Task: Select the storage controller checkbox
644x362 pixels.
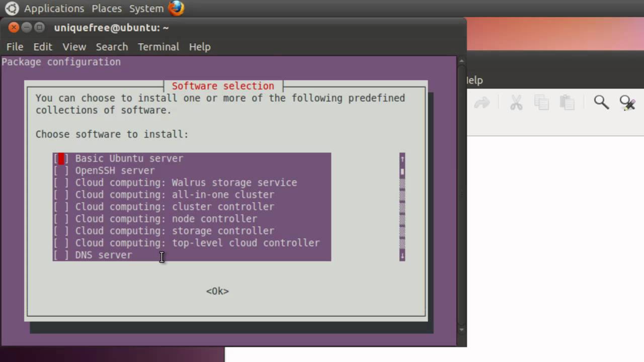Action: coord(61,231)
